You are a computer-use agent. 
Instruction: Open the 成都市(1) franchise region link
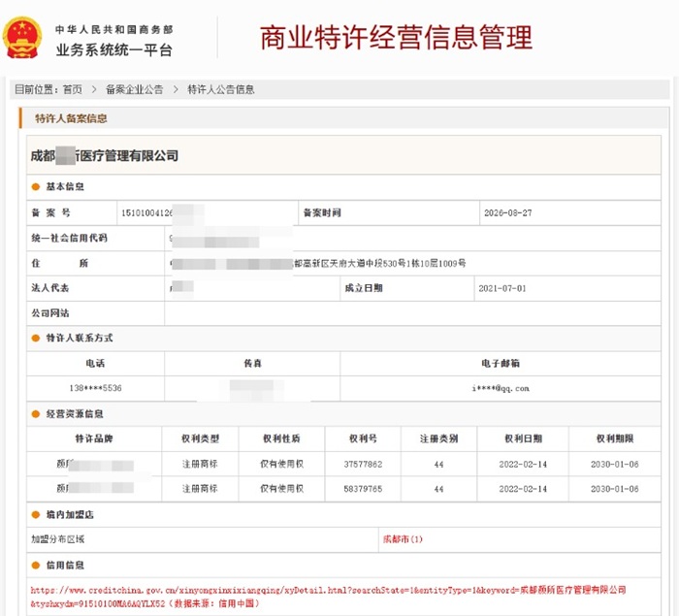coord(403,539)
